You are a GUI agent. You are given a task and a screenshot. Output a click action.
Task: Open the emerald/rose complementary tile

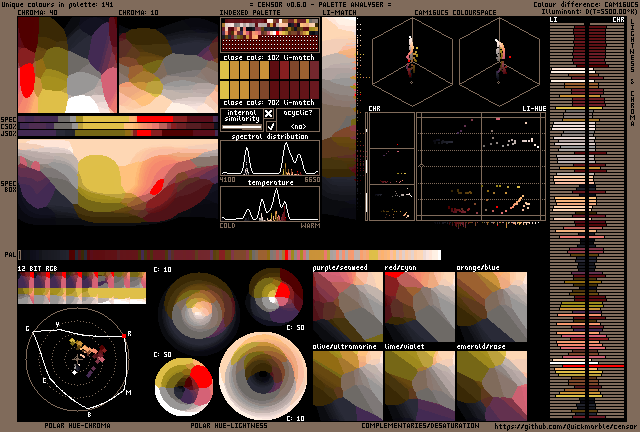pos(491,385)
